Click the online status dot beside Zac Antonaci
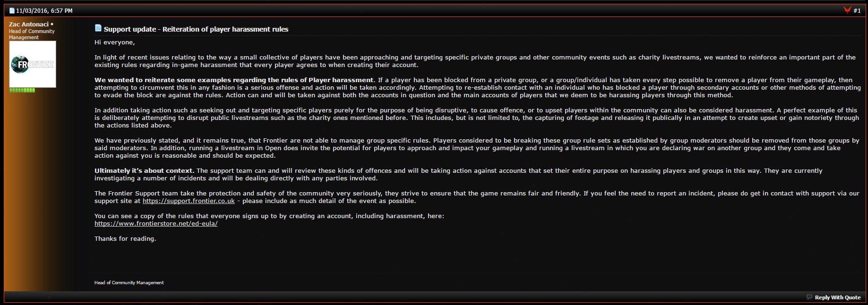This screenshot has height=305, width=868. (52, 24)
